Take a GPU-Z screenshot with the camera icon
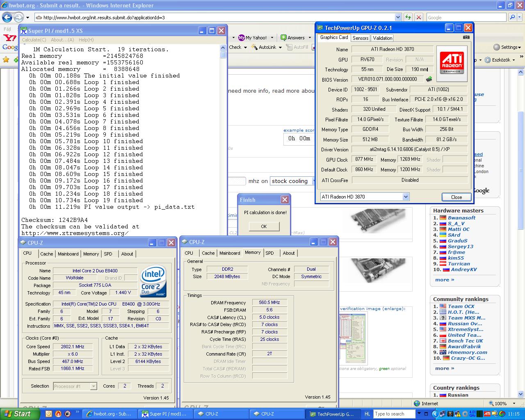The image size is (525, 420). coord(466,37)
